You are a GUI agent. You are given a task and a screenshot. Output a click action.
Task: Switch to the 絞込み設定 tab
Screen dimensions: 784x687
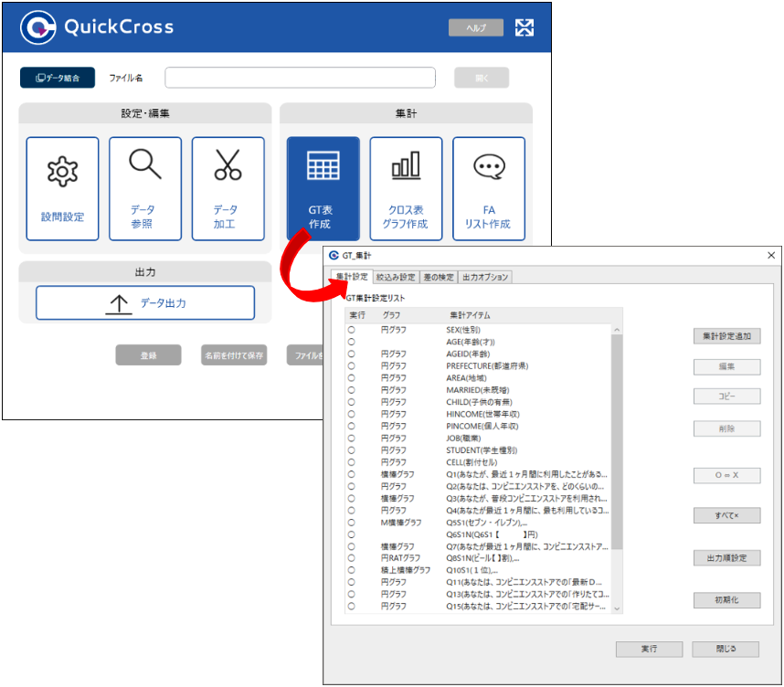click(x=396, y=277)
